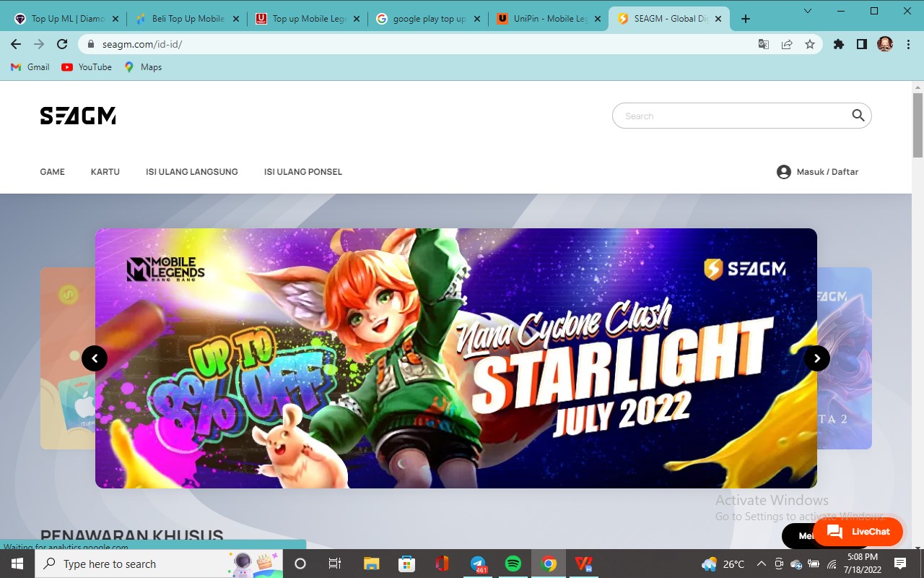Viewport: 924px width, 578px height.
Task: Show next carousel banner
Action: pos(817,358)
